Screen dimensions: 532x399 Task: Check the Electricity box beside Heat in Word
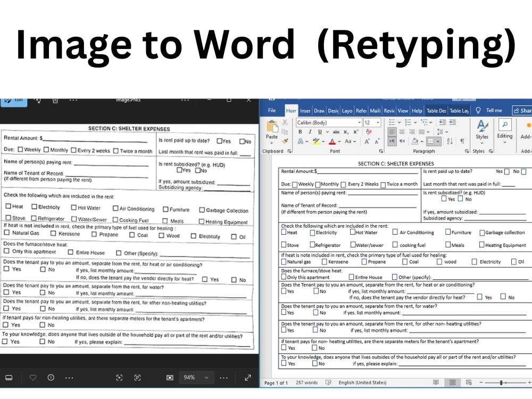click(x=312, y=232)
